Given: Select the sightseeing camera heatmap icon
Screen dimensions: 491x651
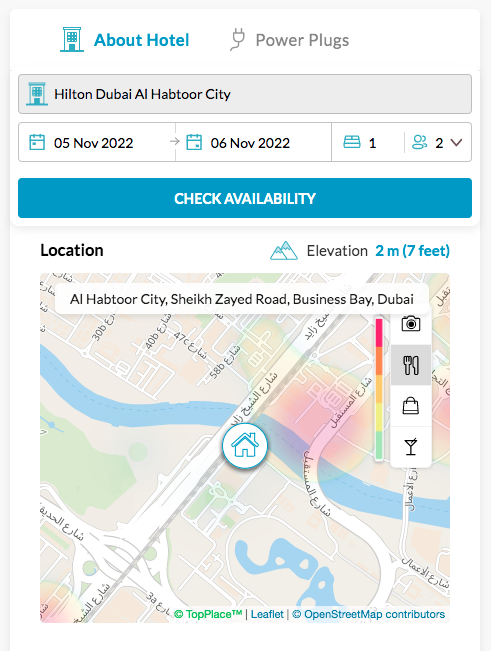Looking at the screenshot, I should click(410, 324).
